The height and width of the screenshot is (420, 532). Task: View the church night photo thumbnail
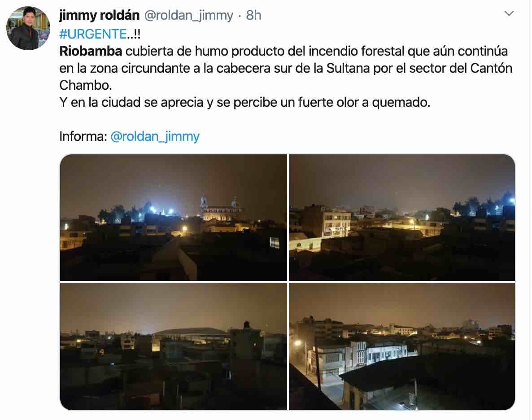174,218
